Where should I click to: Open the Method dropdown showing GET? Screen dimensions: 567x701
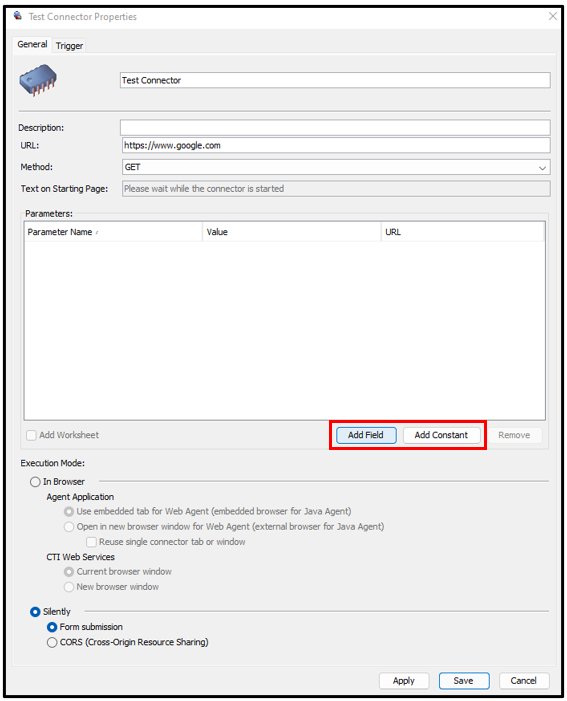click(x=336, y=167)
